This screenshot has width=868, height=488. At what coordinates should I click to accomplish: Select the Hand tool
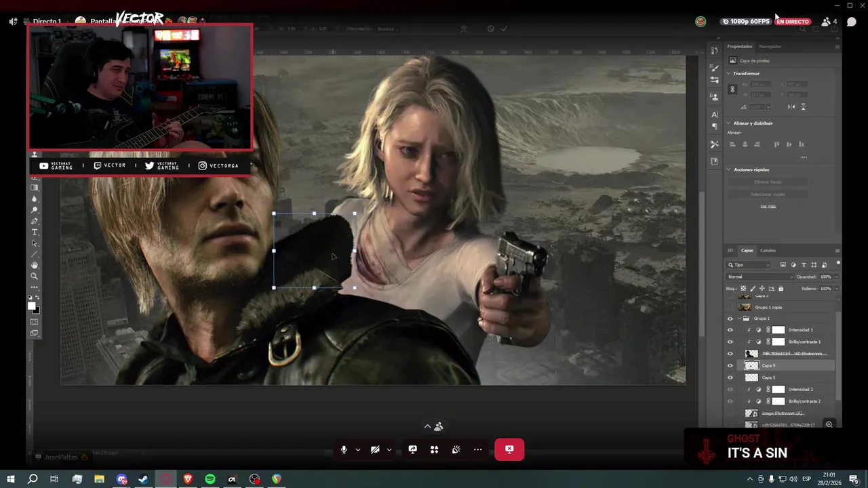coord(35,265)
